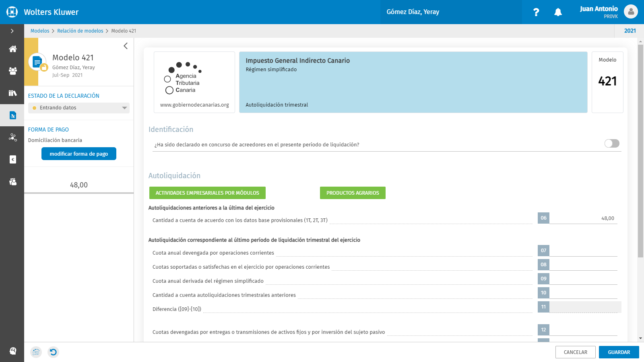Collapse the Modelo 421 side panel
Viewport: 644px width, 362px height.
coord(126,46)
